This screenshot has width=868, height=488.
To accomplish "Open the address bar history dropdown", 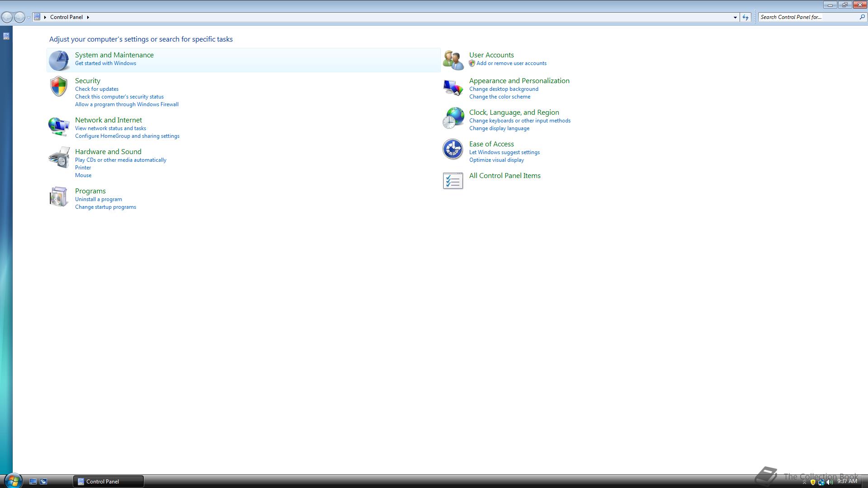I will [735, 17].
